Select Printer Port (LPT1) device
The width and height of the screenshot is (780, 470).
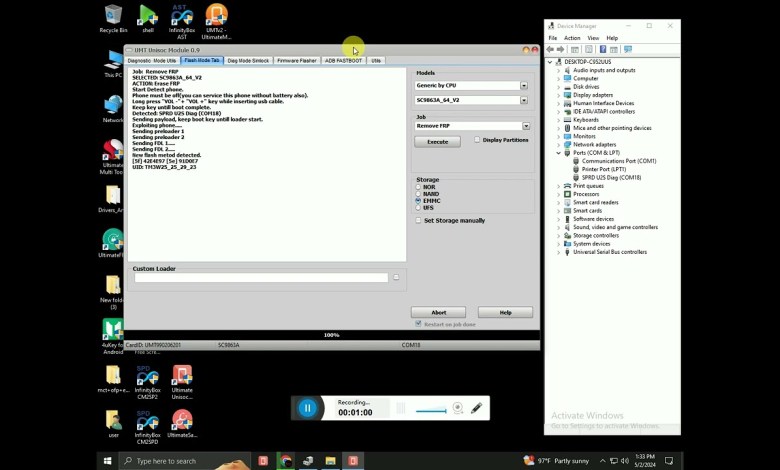click(x=604, y=169)
